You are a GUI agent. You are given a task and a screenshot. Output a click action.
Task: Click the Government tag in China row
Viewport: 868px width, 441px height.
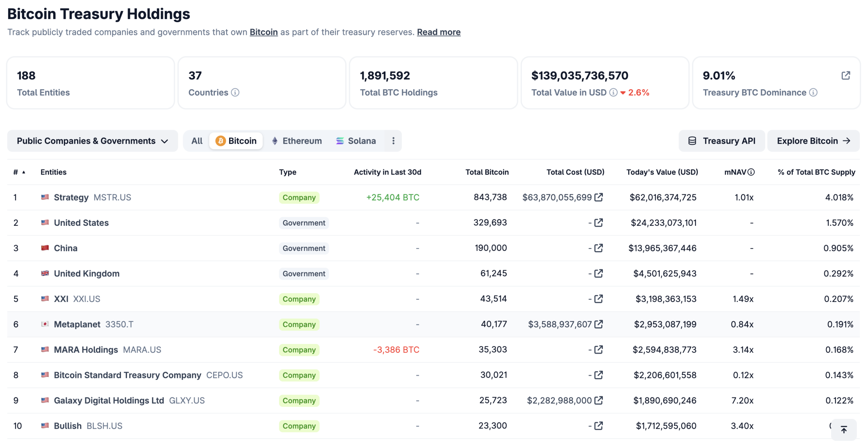click(303, 248)
